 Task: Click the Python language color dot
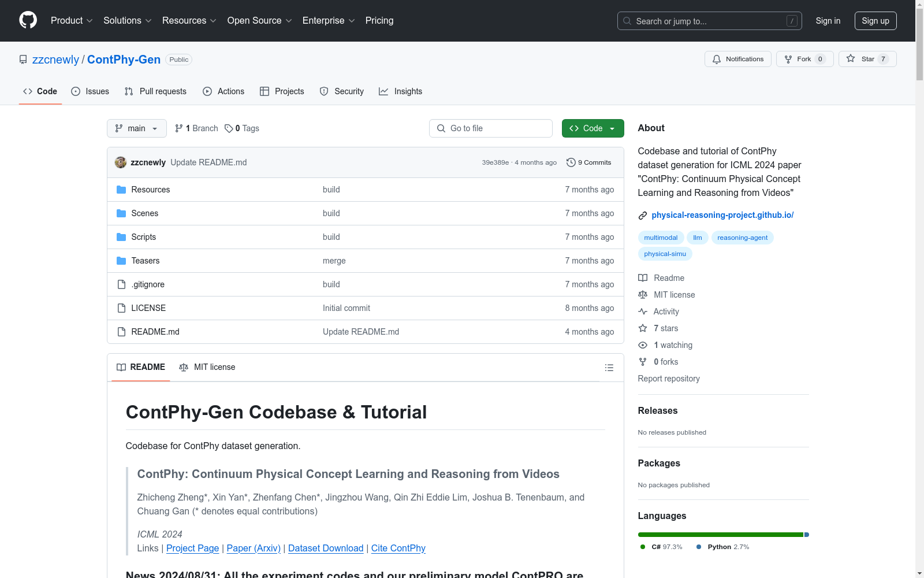(x=699, y=547)
